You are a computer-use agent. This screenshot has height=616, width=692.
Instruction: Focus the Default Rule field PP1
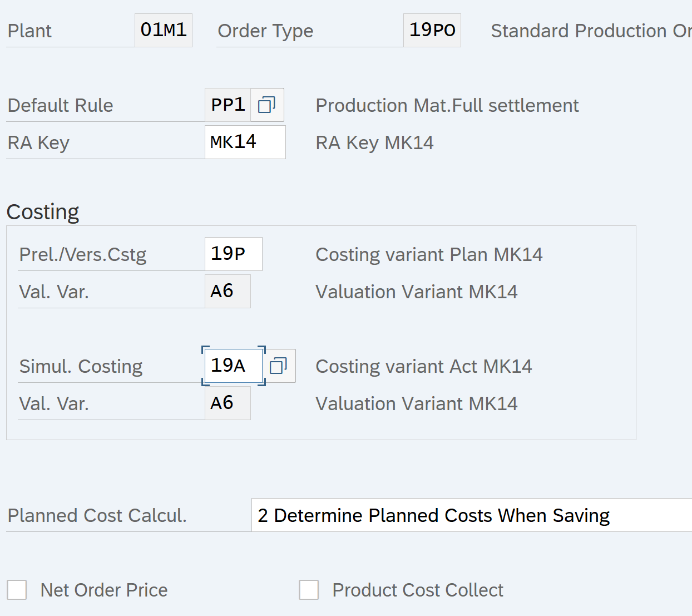(x=228, y=105)
